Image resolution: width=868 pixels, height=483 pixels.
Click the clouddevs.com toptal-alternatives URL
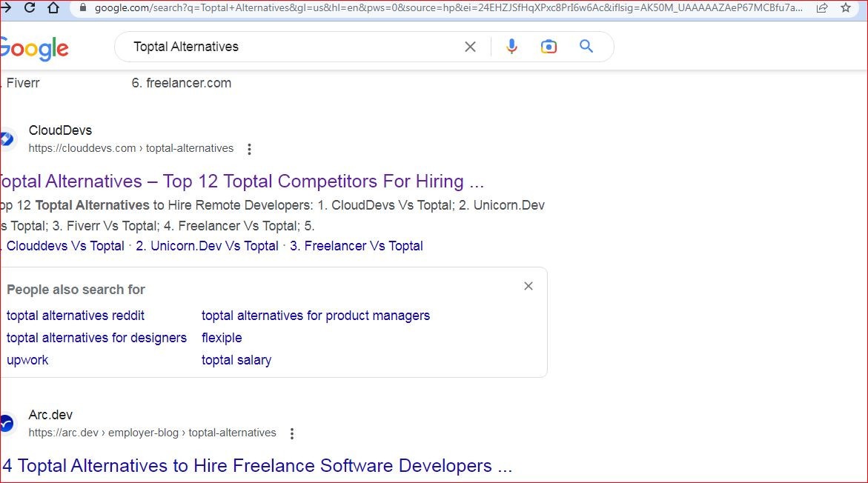[x=131, y=148]
